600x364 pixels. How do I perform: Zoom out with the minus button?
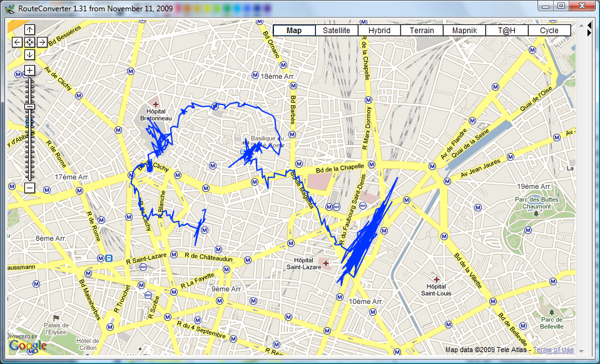[30, 188]
